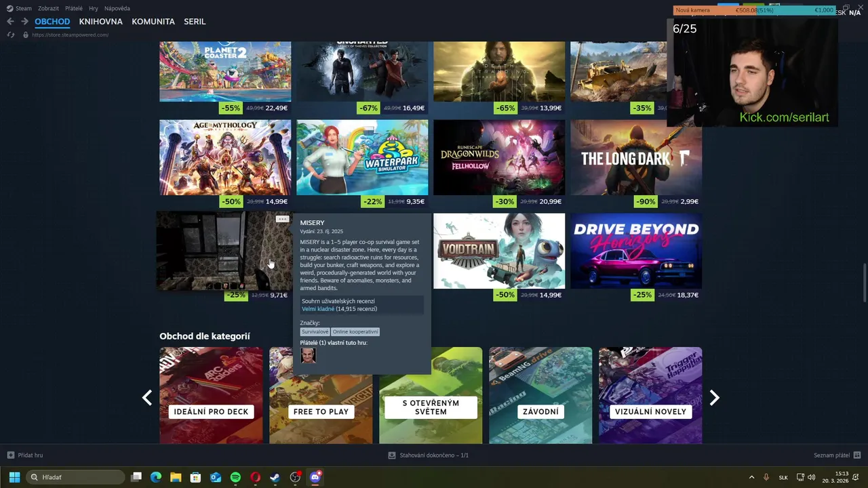This screenshot has height=488, width=868.
Task: Open Opera browser from the taskbar
Action: 255,477
